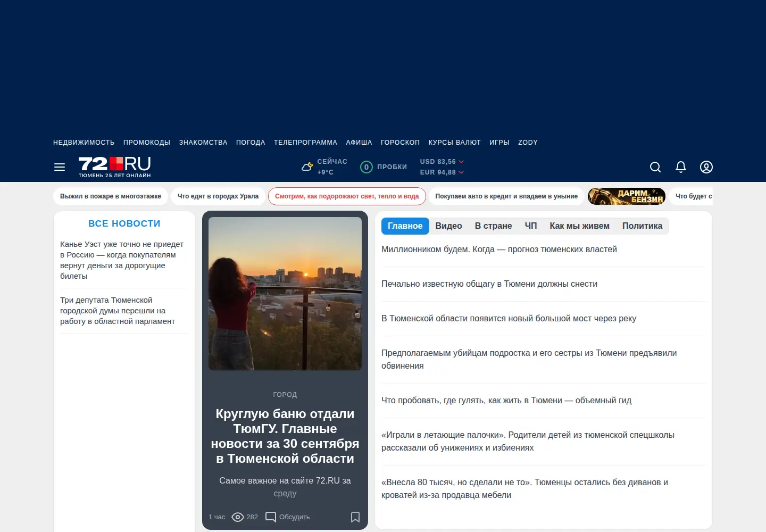Open the ZODY link
Image resolution: width=766 pixels, height=532 pixels.
pos(528,143)
